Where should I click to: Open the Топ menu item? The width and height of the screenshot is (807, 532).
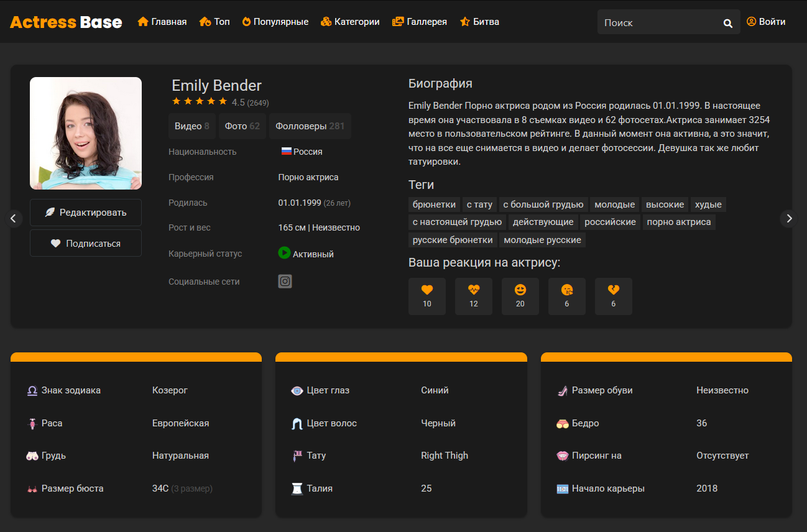pos(214,22)
